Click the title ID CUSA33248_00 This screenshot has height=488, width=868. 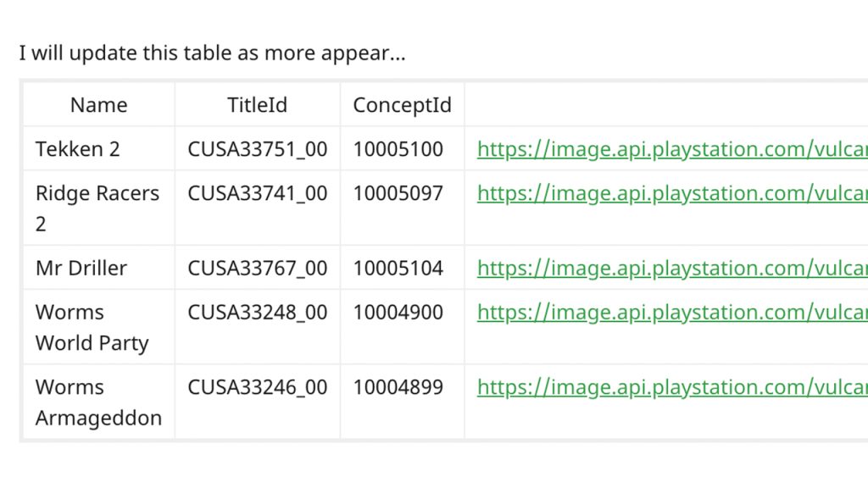tap(257, 313)
